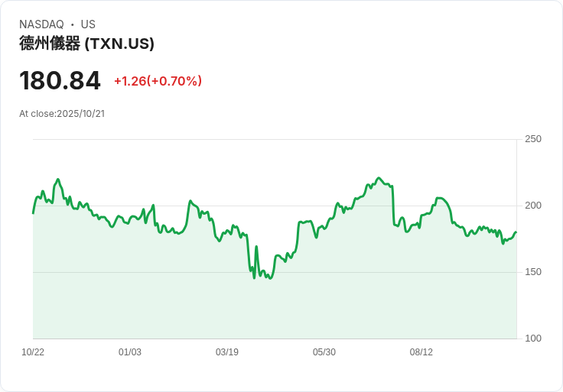Click the current price 180.84
The width and height of the screenshot is (563, 392).
pos(60,81)
